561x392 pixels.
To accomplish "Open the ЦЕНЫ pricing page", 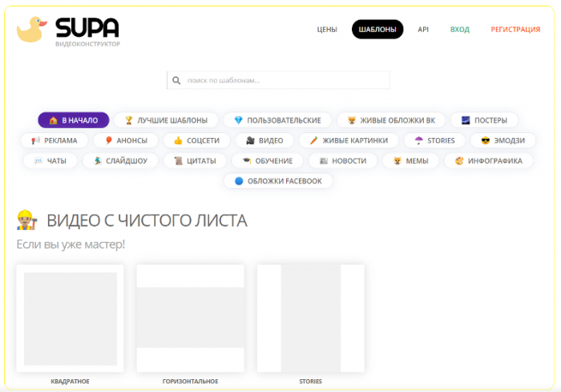I will coord(327,30).
